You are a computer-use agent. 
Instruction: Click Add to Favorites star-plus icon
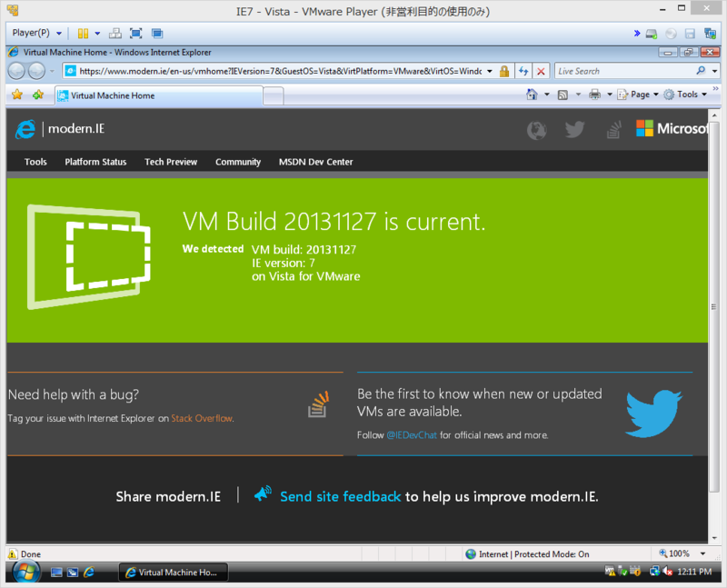pyautogui.click(x=38, y=95)
